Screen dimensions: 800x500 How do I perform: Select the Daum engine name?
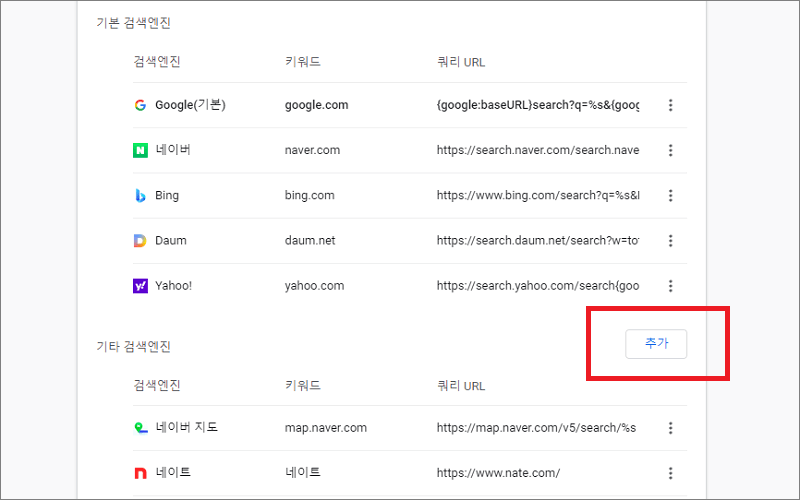tap(171, 240)
